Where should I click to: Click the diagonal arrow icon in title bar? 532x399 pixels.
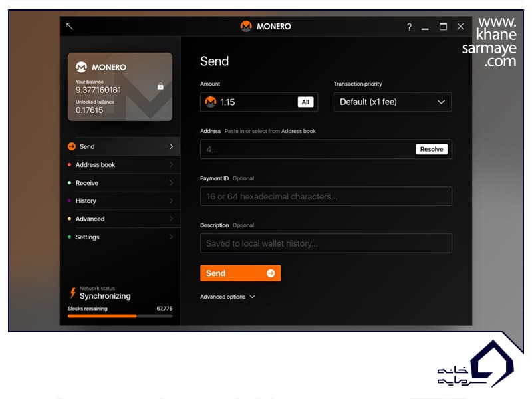70,26
